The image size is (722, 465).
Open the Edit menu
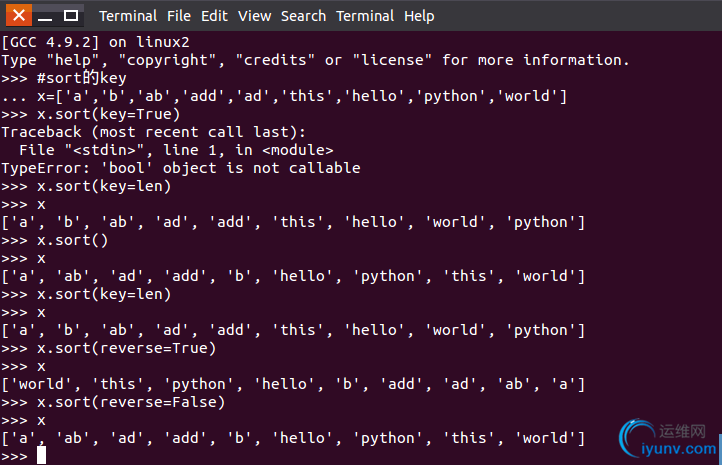(x=214, y=16)
